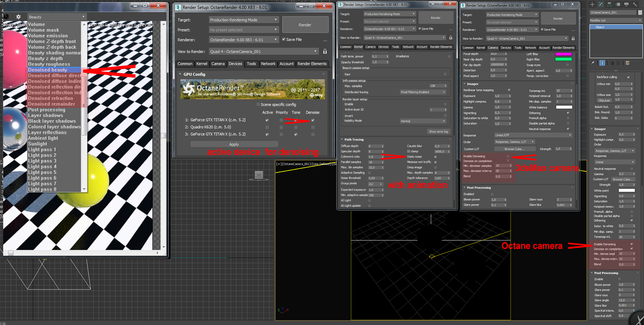Viewport: 644px width, 325px height.
Task: Open magenta Left filter color swatch
Action: point(563,54)
